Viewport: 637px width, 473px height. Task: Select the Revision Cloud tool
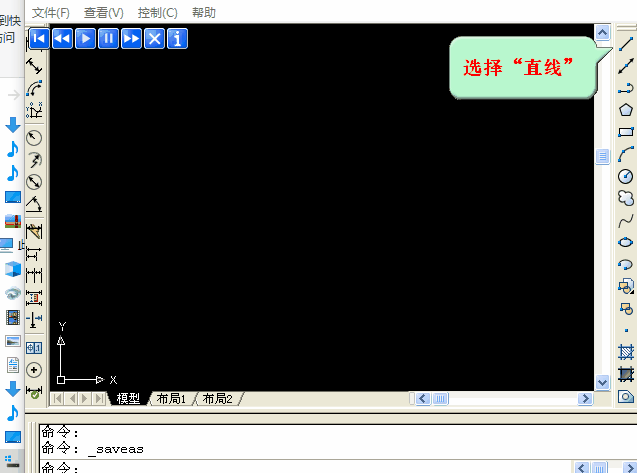pos(626,198)
